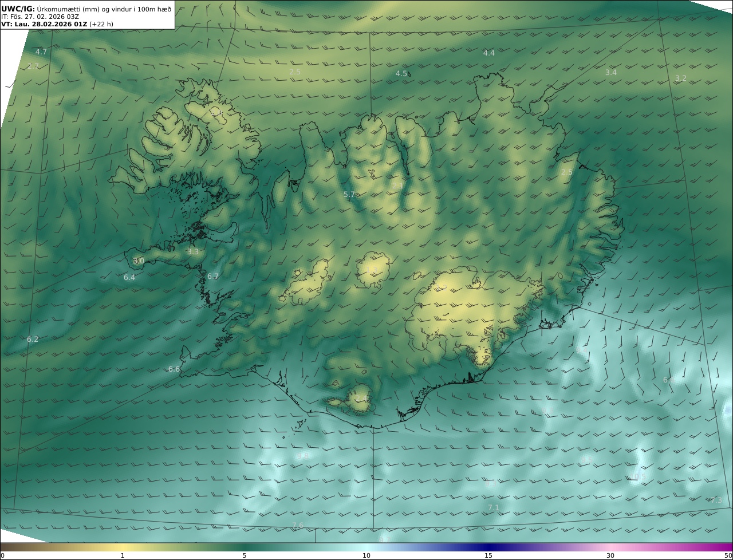Click the dark blue colorbar segment above 15

pos(488,547)
